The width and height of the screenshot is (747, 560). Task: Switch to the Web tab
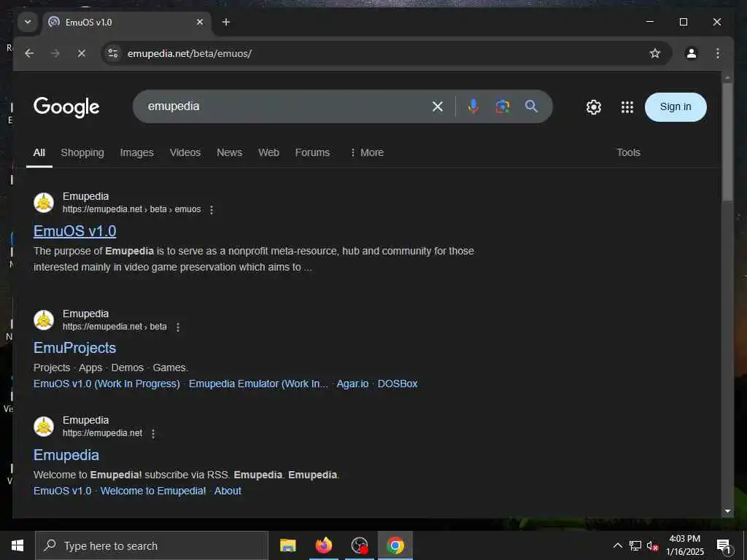click(x=268, y=152)
